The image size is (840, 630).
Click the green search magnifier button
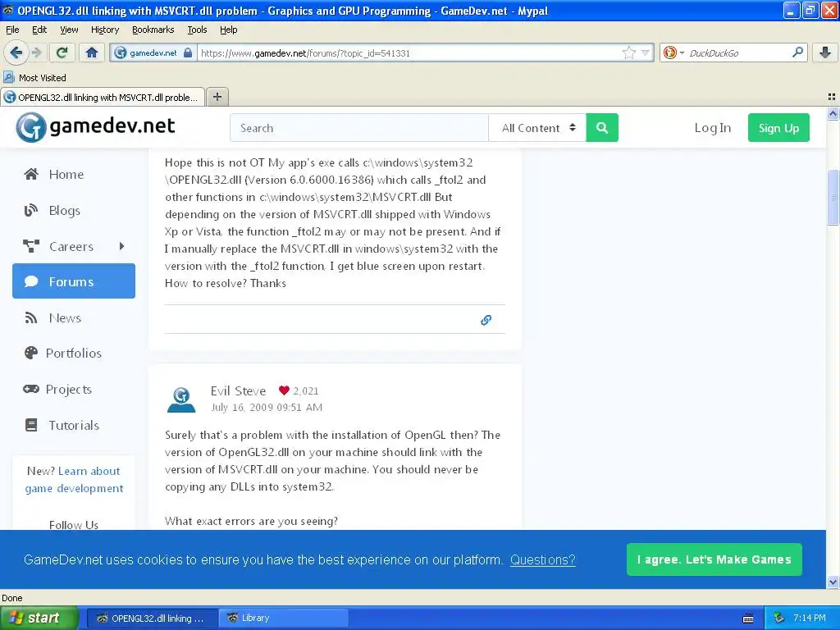click(x=602, y=127)
